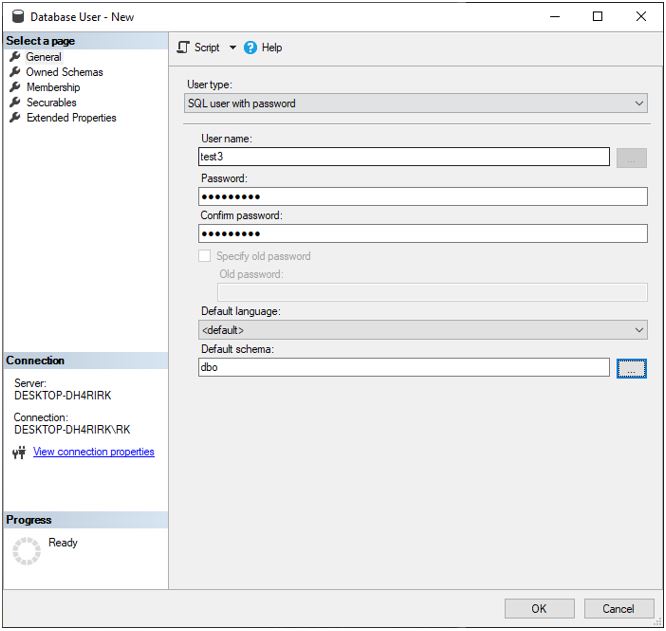Select the Securables page
Viewport: 666px width, 631px height.
pos(51,102)
